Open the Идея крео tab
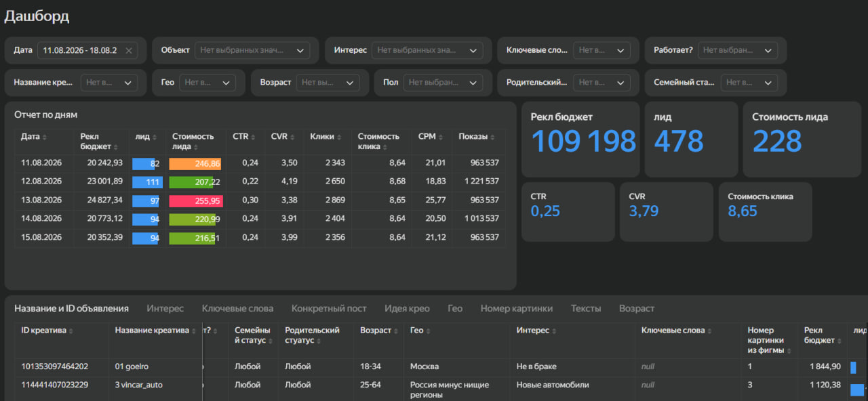868x401 pixels. [x=407, y=308]
